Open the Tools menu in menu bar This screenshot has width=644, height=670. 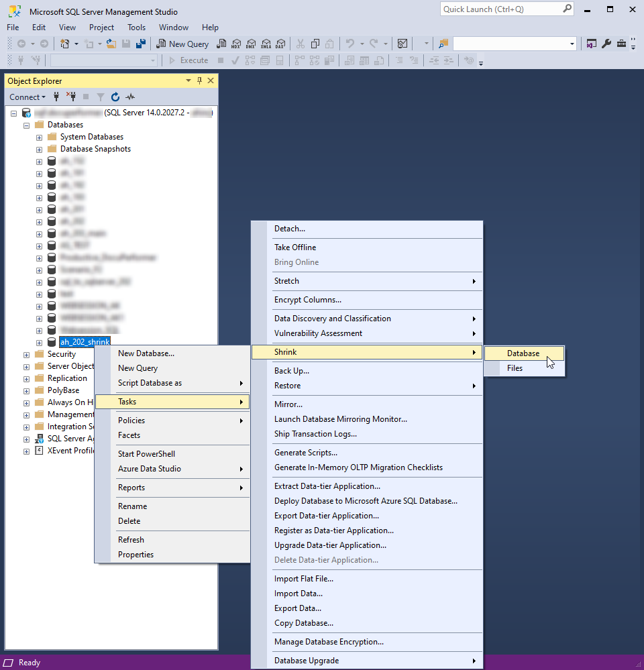tap(136, 27)
